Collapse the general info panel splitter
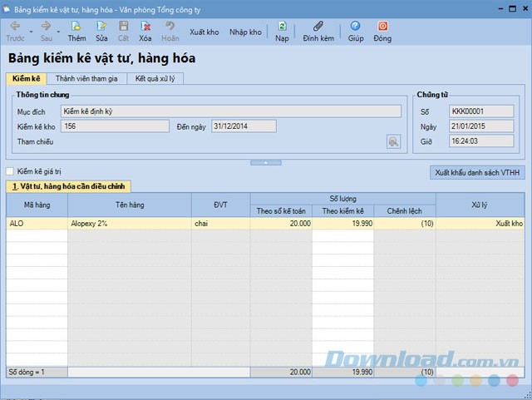Screen dimensions: 532x400 click(x=265, y=163)
